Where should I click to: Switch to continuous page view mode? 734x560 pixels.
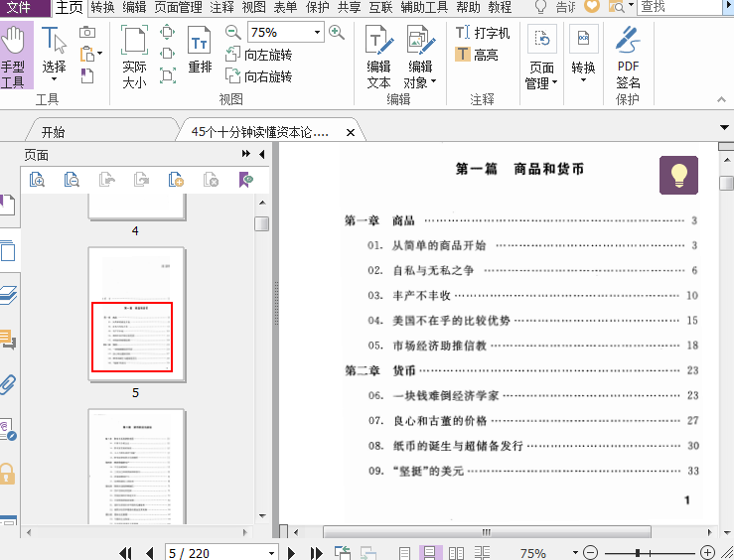tap(430, 553)
